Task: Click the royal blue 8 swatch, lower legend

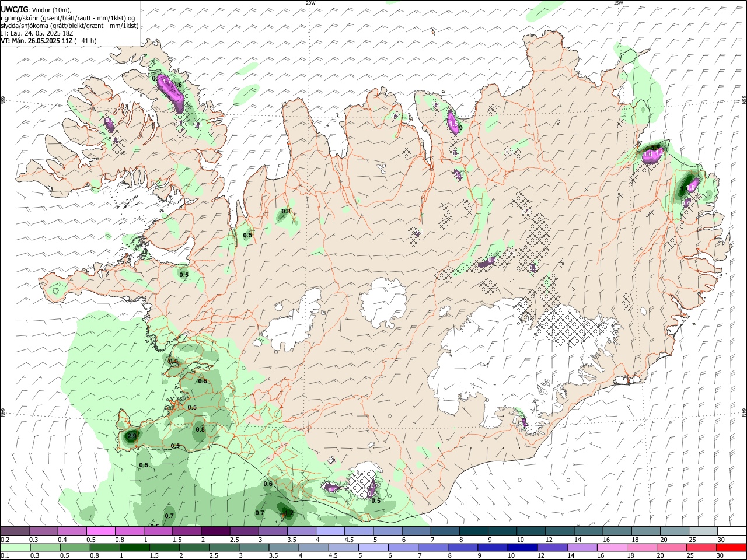Action: [462, 547]
